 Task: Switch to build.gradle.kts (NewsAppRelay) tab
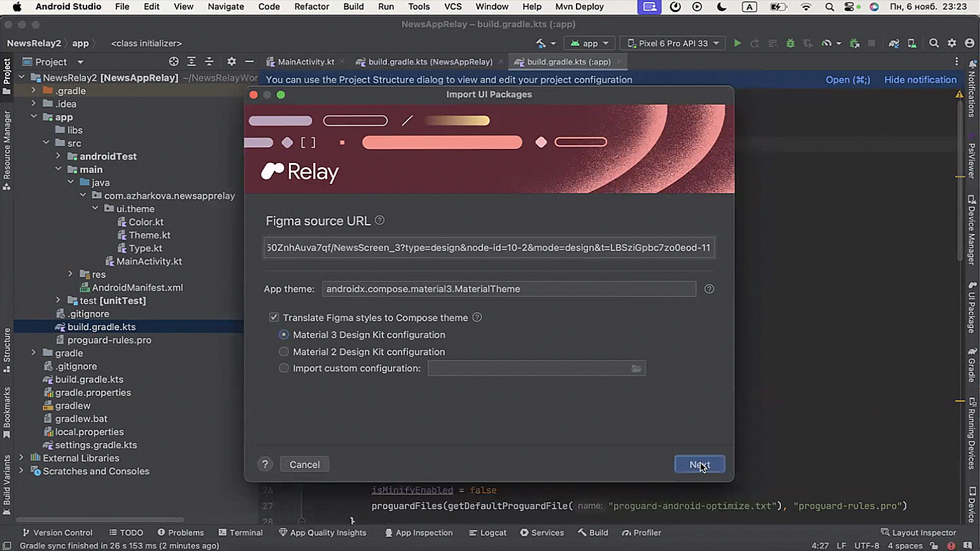[430, 62]
